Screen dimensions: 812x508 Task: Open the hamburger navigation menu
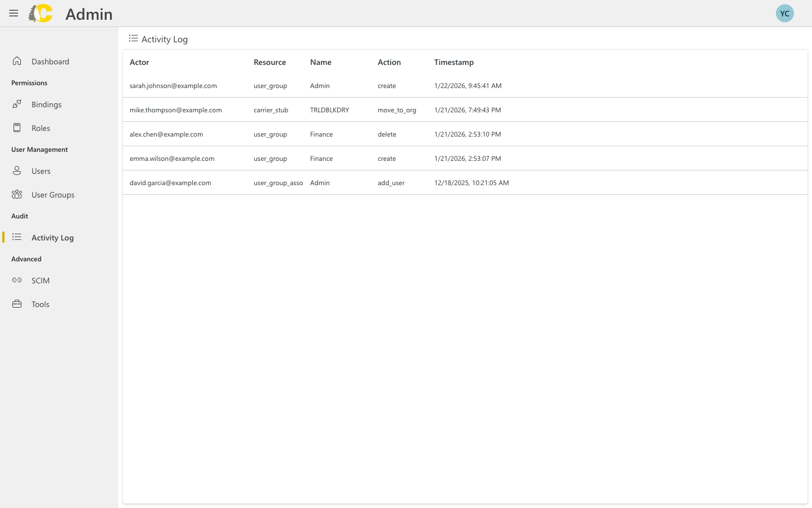(x=14, y=13)
